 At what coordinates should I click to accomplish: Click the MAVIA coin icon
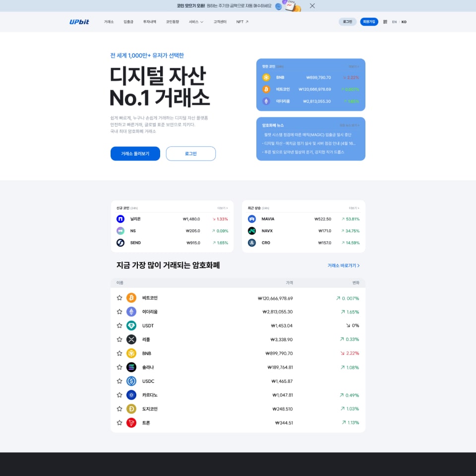coord(252,219)
